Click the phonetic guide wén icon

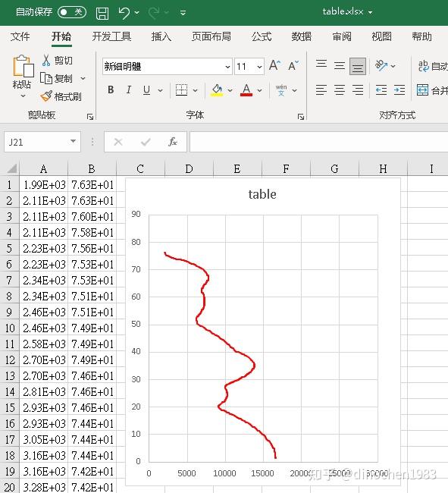click(281, 90)
